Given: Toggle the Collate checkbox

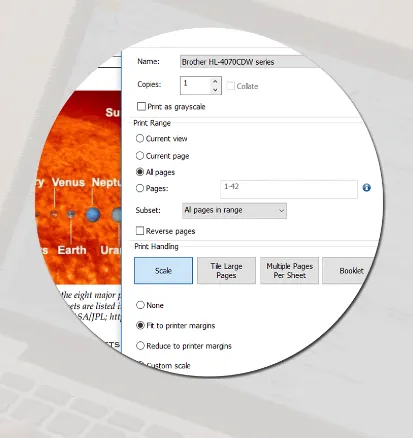Looking at the screenshot, I should [x=230, y=86].
